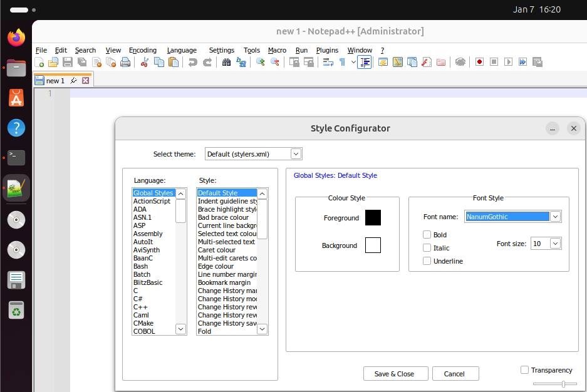The width and height of the screenshot is (587, 392).
Task: Click the Cut scissors icon
Action: coord(144,62)
